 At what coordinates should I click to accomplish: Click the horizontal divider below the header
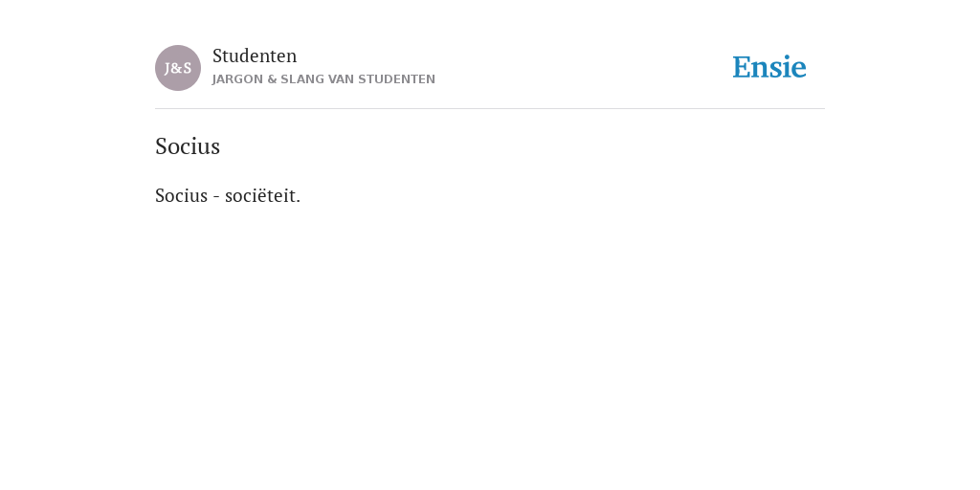[x=490, y=109]
